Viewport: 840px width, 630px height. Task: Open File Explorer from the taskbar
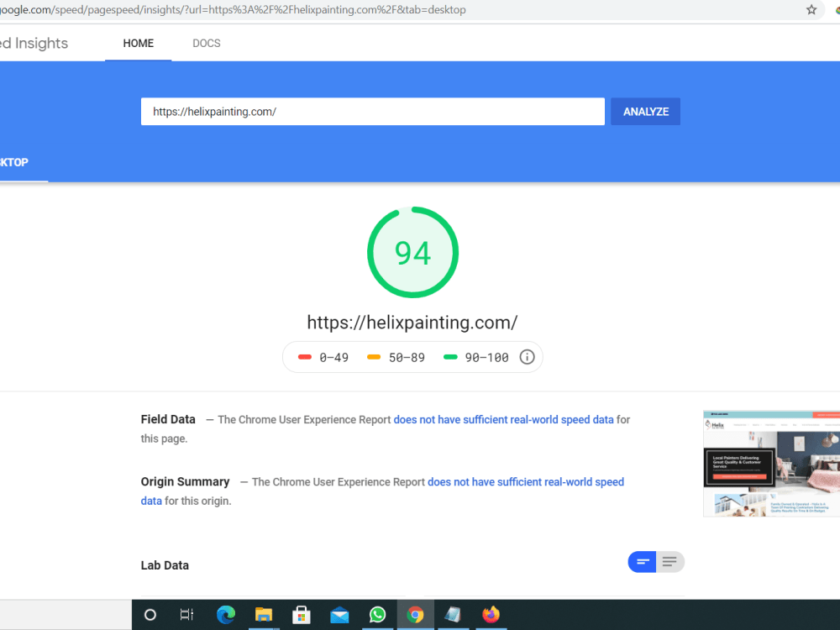pos(264,615)
